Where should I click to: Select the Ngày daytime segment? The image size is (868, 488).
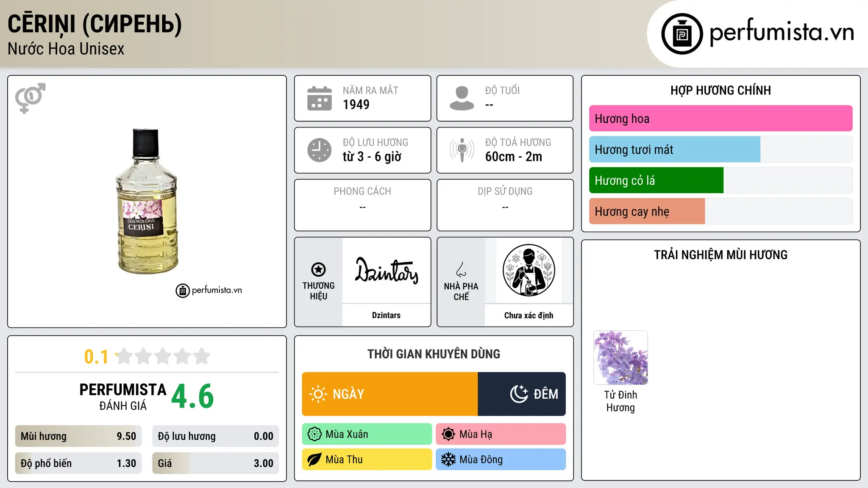pos(390,394)
